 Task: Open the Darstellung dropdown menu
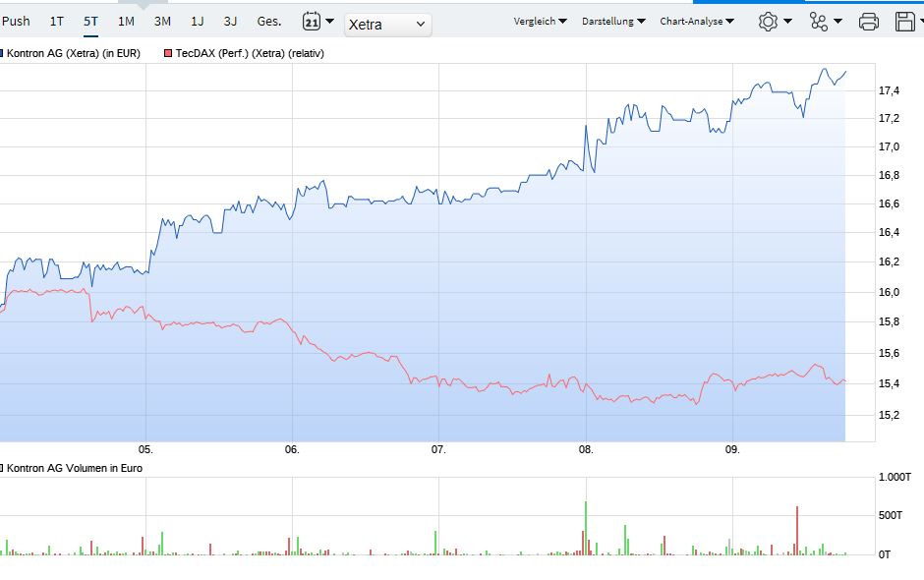pos(613,21)
